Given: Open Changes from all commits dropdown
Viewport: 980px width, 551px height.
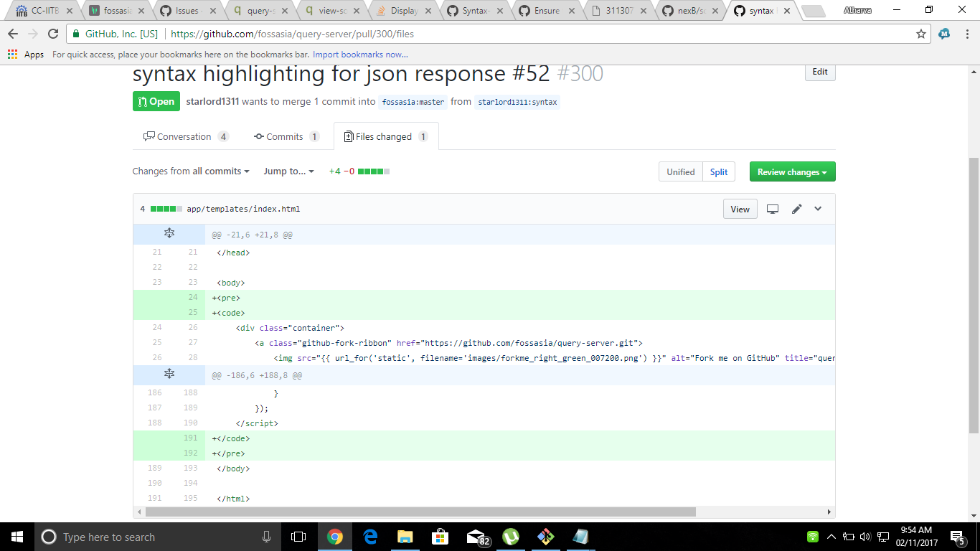Looking at the screenshot, I should tap(191, 171).
